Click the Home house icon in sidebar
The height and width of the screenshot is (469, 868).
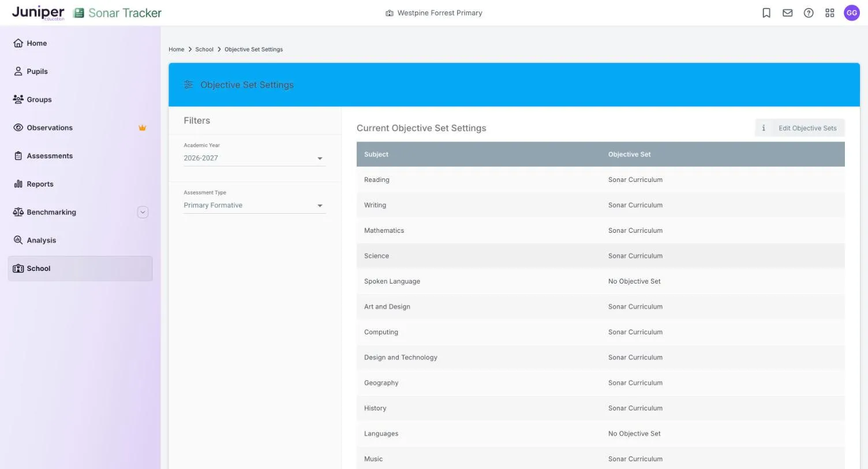point(18,43)
